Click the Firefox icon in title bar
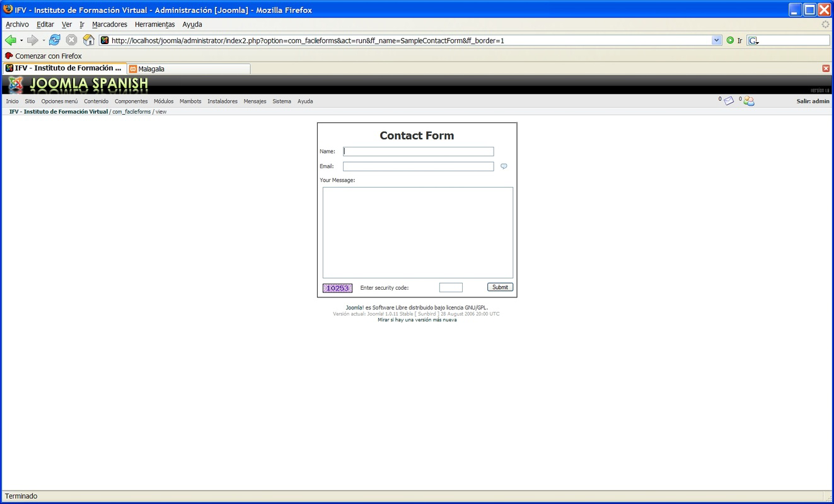 click(x=8, y=9)
